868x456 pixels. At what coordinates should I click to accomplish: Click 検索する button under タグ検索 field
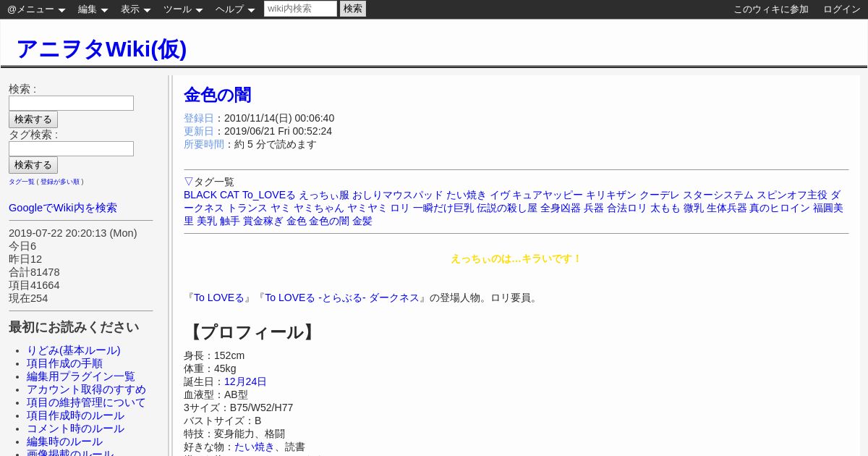pos(33,165)
